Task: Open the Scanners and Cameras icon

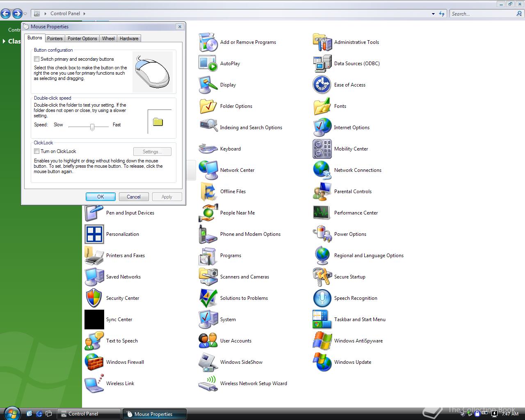Action: [208, 277]
